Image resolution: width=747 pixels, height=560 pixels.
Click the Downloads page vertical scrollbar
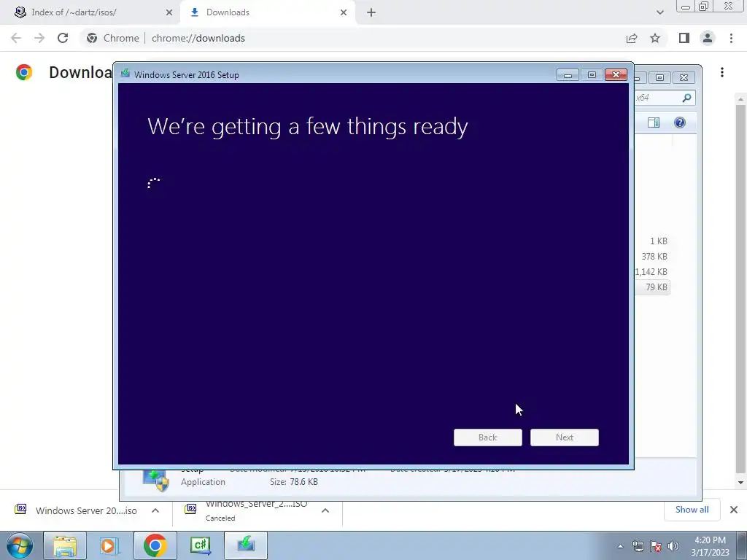click(x=740, y=289)
